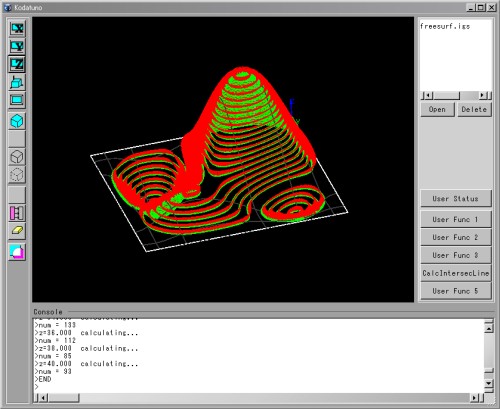500x409 pixels.
Task: Click the fit-to-window rectangle icon
Action: pos(17,100)
